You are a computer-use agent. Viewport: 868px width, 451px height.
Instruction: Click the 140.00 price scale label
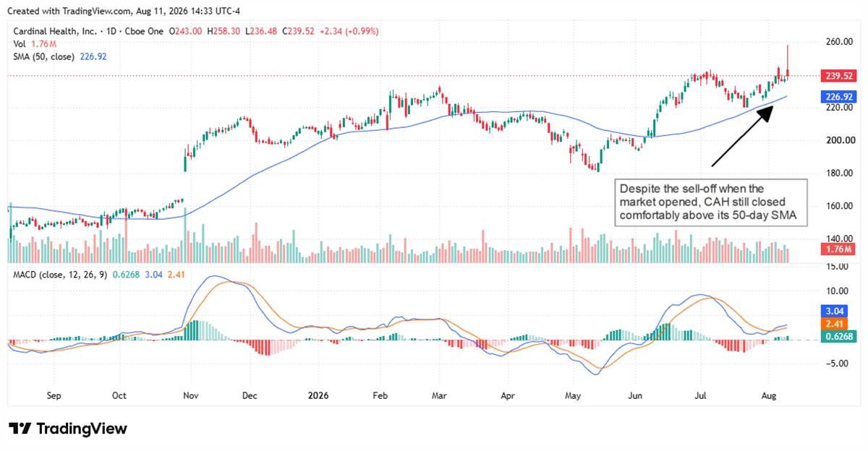tap(839, 239)
